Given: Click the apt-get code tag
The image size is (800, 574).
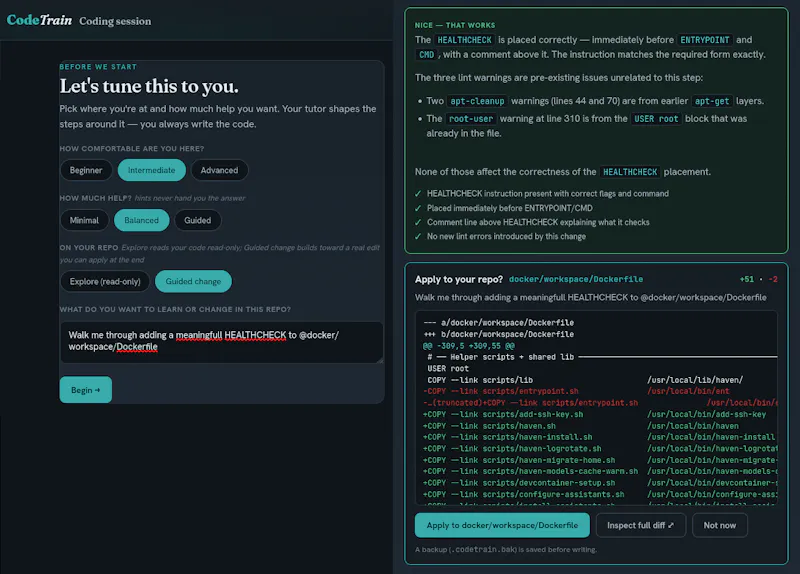Looking at the screenshot, I should [x=712, y=101].
